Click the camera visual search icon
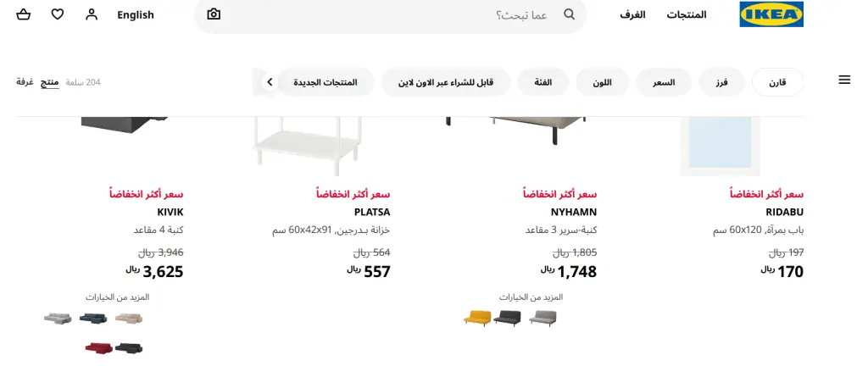This screenshot has height=377, width=868. [214, 14]
